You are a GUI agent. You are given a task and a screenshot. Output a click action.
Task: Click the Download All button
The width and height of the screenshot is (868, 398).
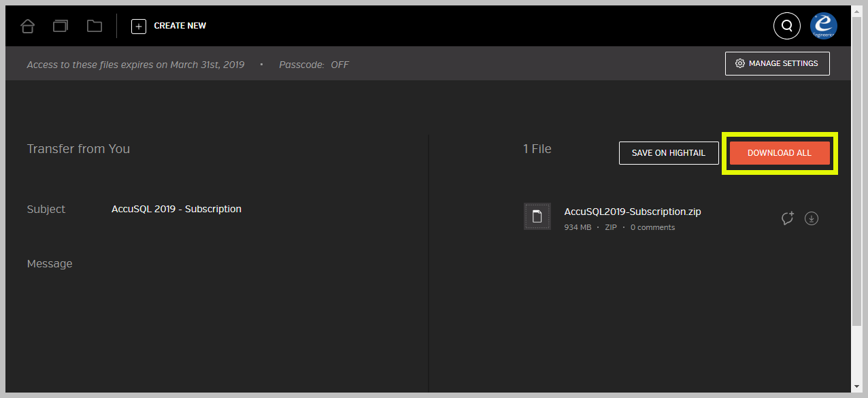point(780,153)
